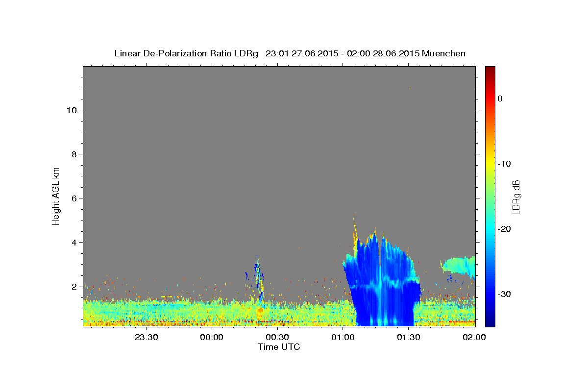This screenshot has height=392, width=588.
Task: Click the 01:00 time tick label
Action: click(x=343, y=337)
